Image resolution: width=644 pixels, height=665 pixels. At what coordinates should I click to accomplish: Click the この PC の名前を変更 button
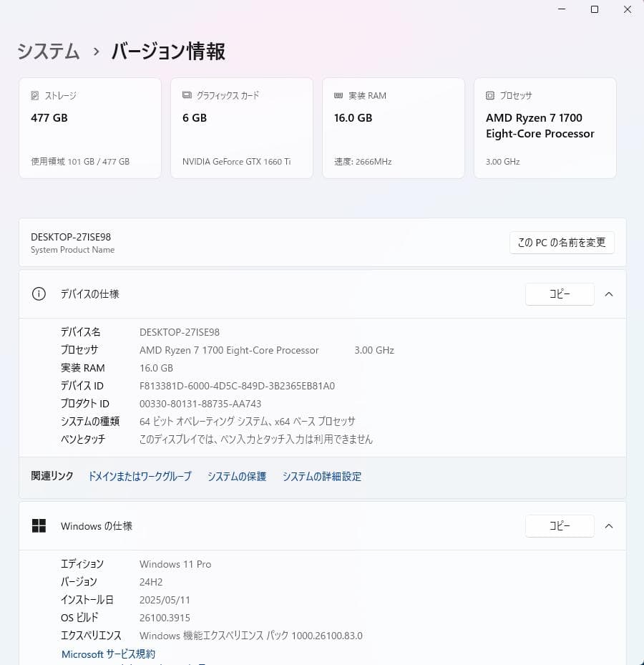pos(562,243)
